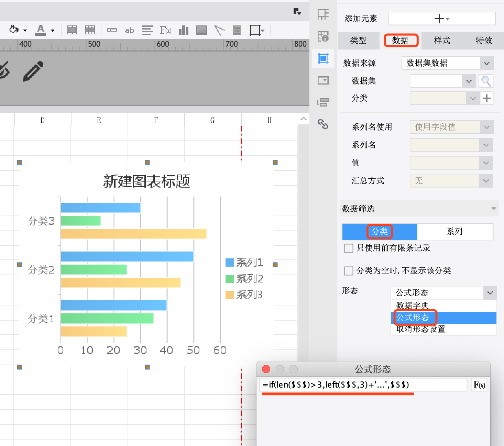Click the rich text lines icon
This screenshot has width=504, height=446.
click(148, 30)
